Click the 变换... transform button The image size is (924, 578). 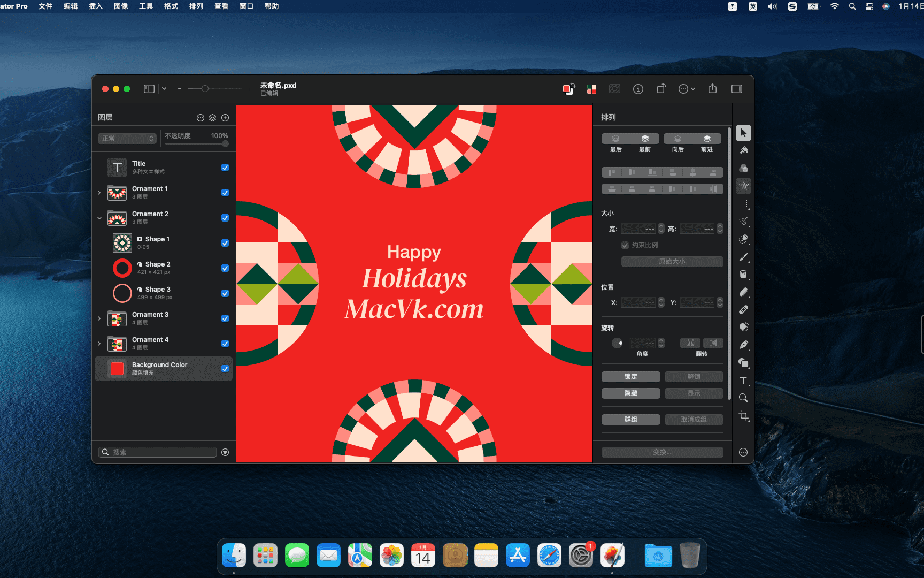[x=663, y=452]
